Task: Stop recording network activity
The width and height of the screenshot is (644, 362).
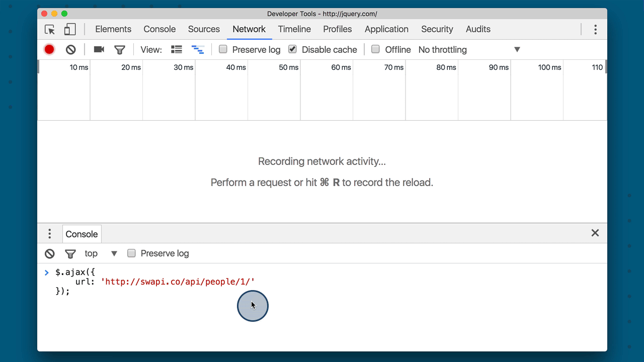Action: pyautogui.click(x=49, y=49)
